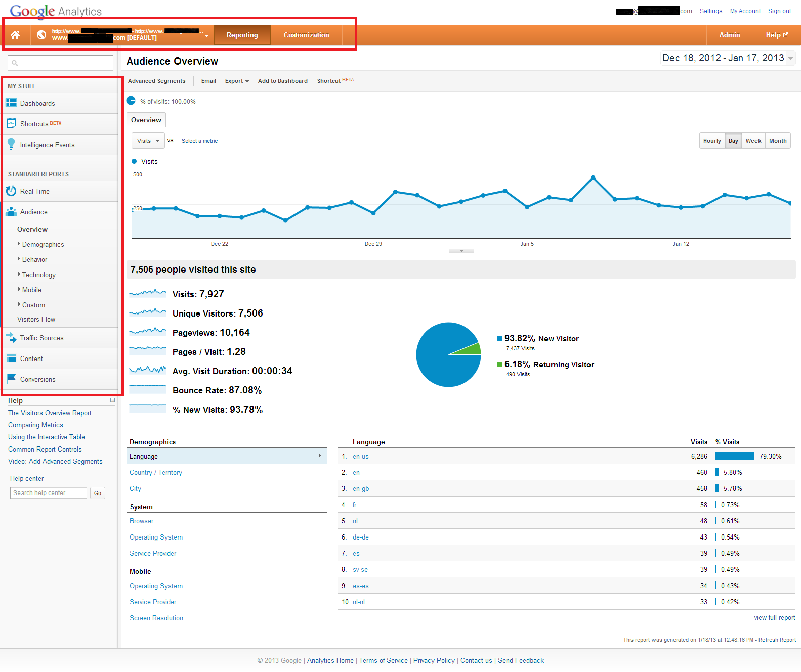Click Select a metric link
Screen dimensions: 801x672
coord(200,141)
